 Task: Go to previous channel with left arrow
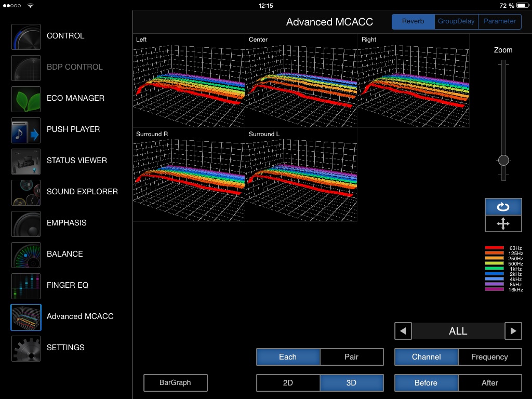[403, 331]
